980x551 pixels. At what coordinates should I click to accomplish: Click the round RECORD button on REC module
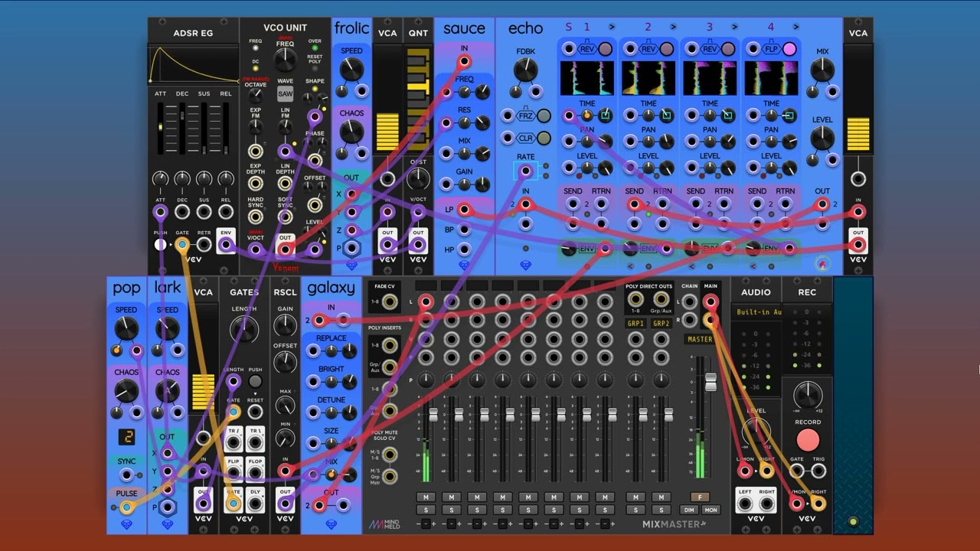[808, 440]
